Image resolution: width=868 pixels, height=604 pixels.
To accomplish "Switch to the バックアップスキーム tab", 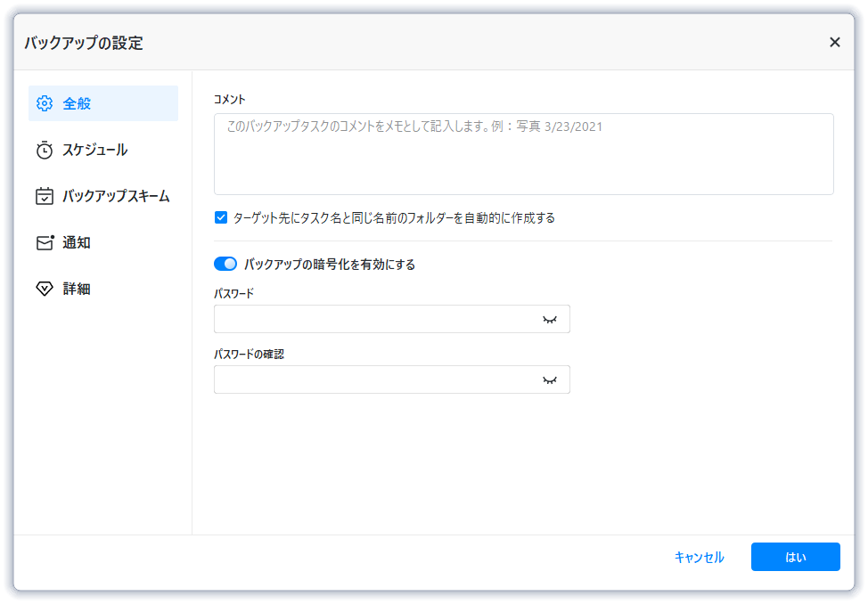I will pyautogui.click(x=116, y=196).
